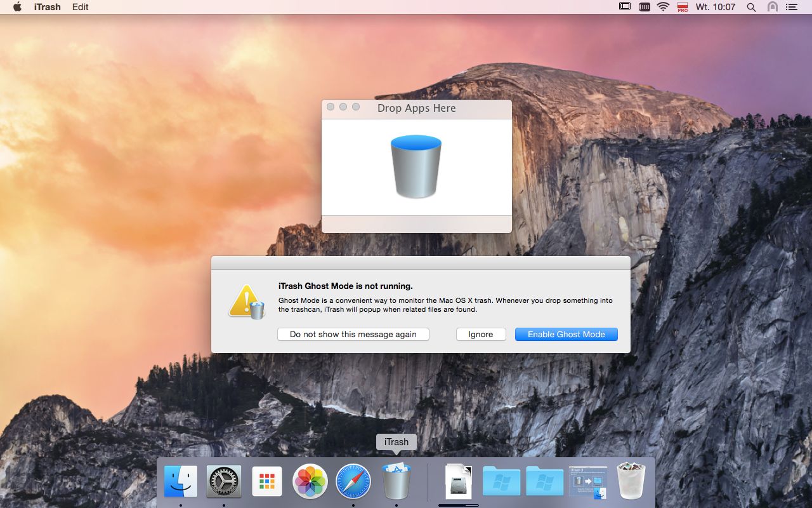Click the iTrash tooltip label above the Dock
The image size is (812, 508).
tap(396, 442)
